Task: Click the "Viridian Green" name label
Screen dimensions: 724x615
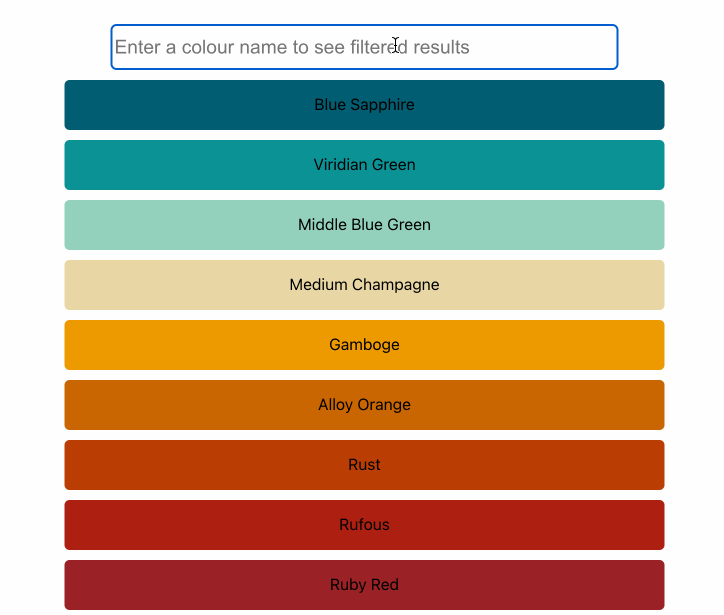Action: (x=364, y=165)
